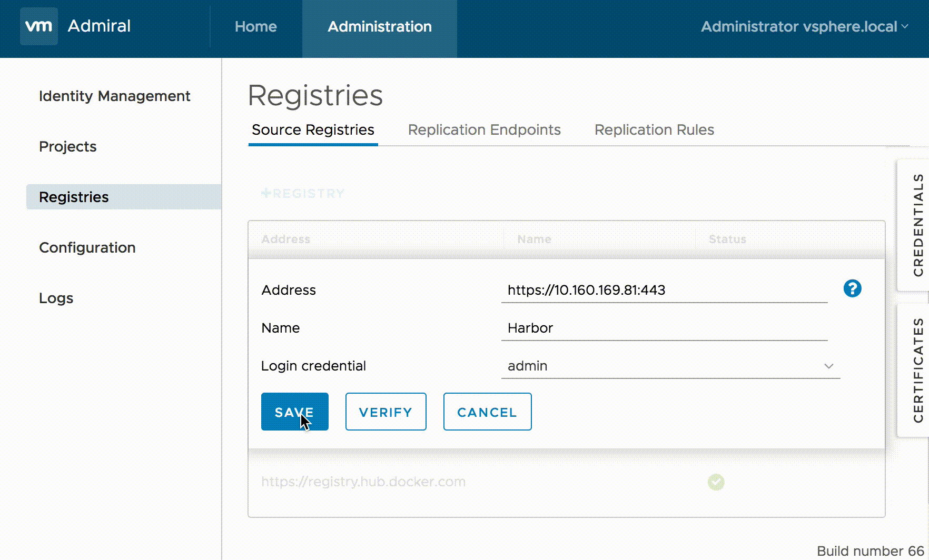
Task: Click the registry.hub.docker.com entry
Action: point(363,482)
